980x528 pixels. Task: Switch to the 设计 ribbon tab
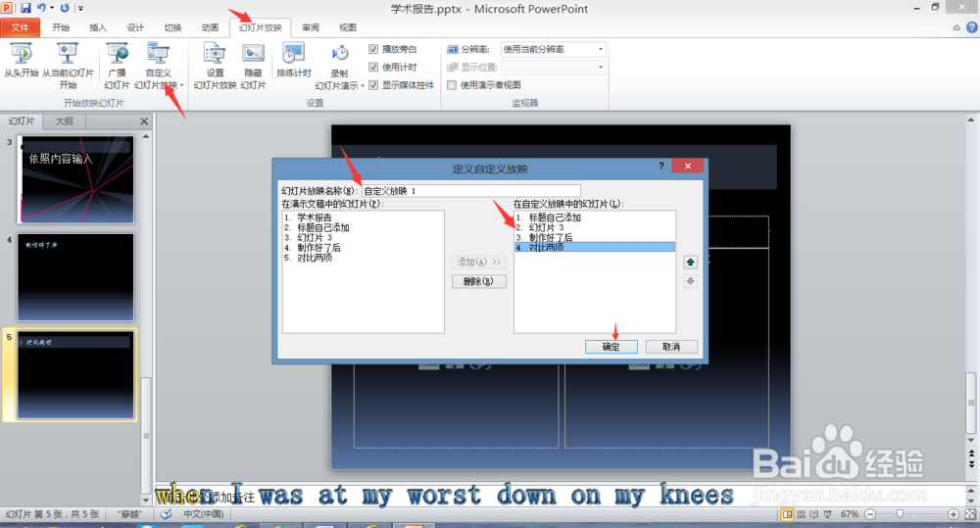pyautogui.click(x=135, y=27)
